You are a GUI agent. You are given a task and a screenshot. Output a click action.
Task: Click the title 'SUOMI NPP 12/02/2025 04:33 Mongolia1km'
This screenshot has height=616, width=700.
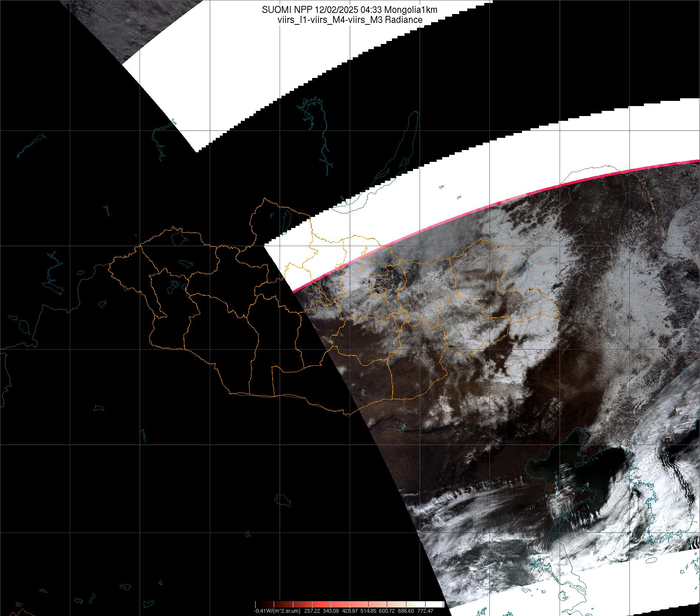pos(349,10)
